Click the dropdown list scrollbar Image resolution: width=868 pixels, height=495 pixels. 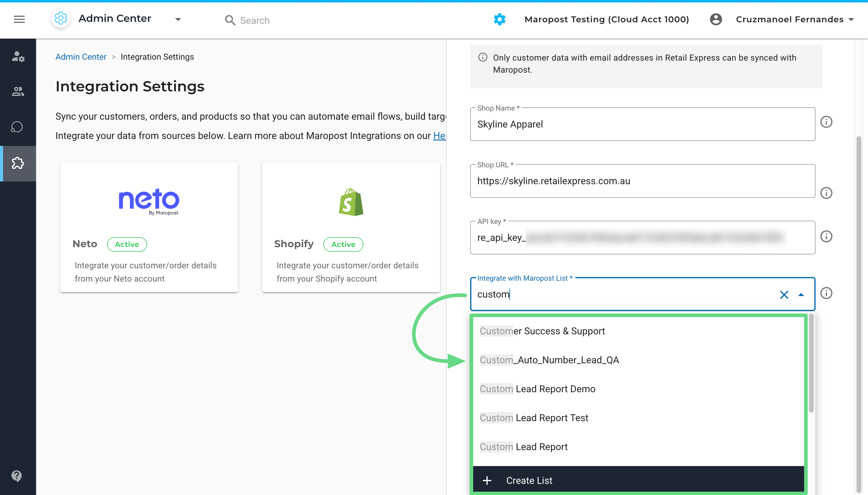[x=811, y=363]
